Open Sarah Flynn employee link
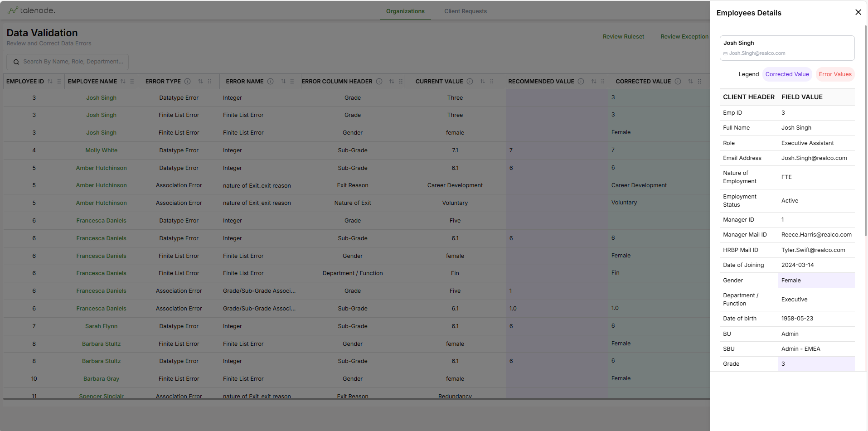The height and width of the screenshot is (431, 868). coord(101,326)
